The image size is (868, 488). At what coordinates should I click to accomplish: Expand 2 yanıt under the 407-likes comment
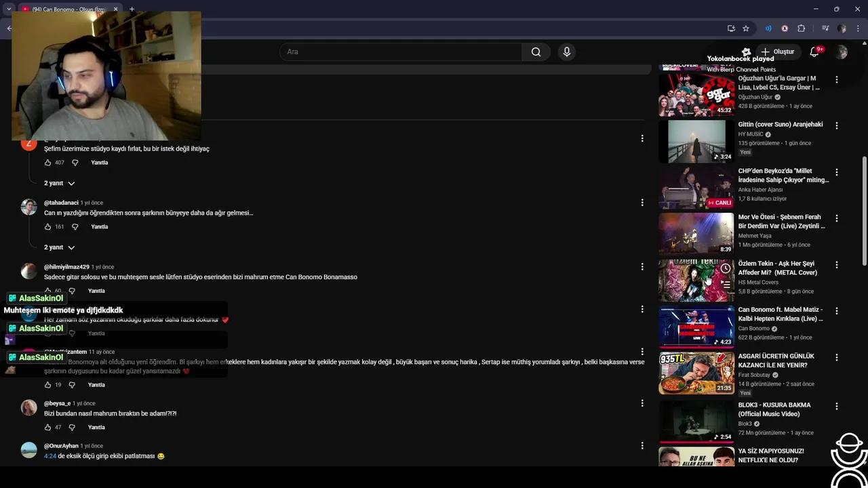click(59, 183)
